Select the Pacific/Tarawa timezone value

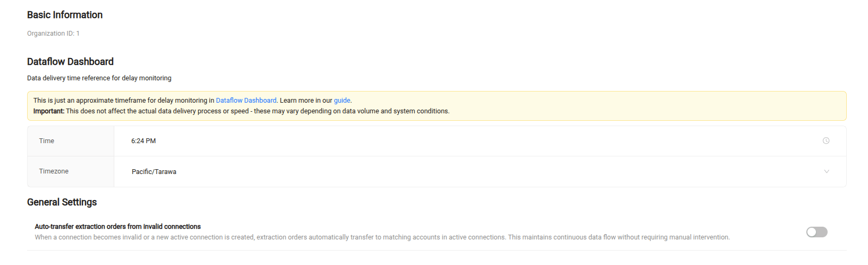coord(154,172)
